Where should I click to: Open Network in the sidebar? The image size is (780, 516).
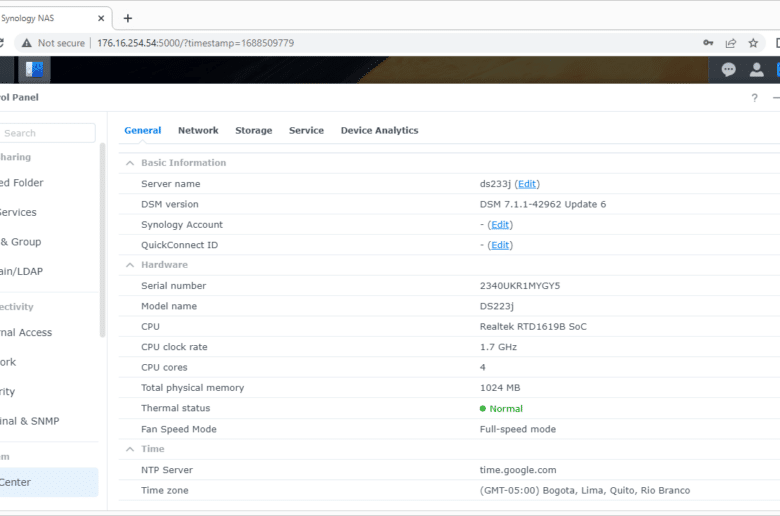click(x=8, y=362)
